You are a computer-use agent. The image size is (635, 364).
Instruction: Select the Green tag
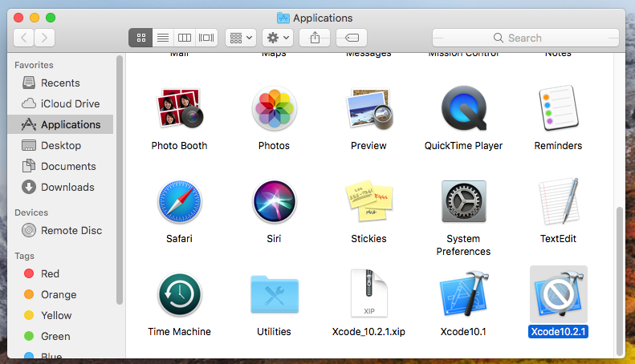[x=60, y=336]
